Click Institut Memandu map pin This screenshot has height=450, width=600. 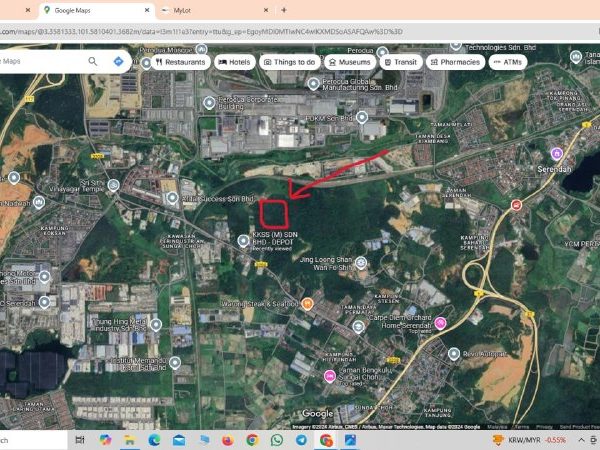[175, 363]
